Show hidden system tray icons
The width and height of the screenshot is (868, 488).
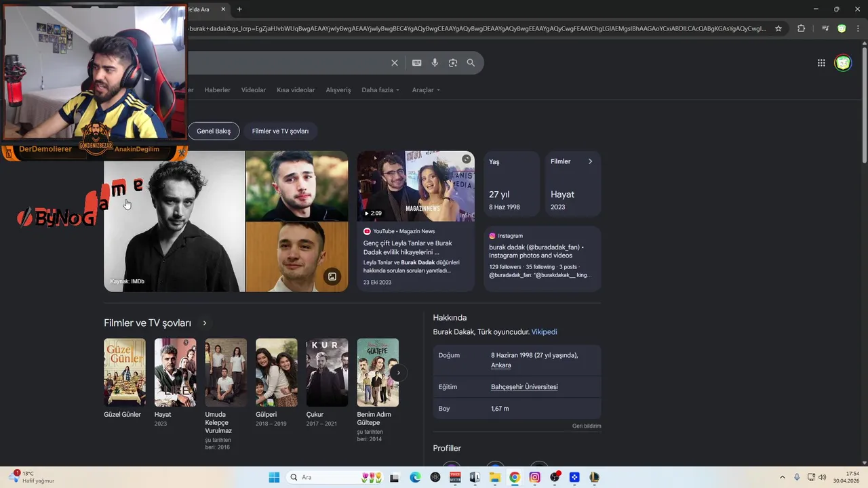782,477
